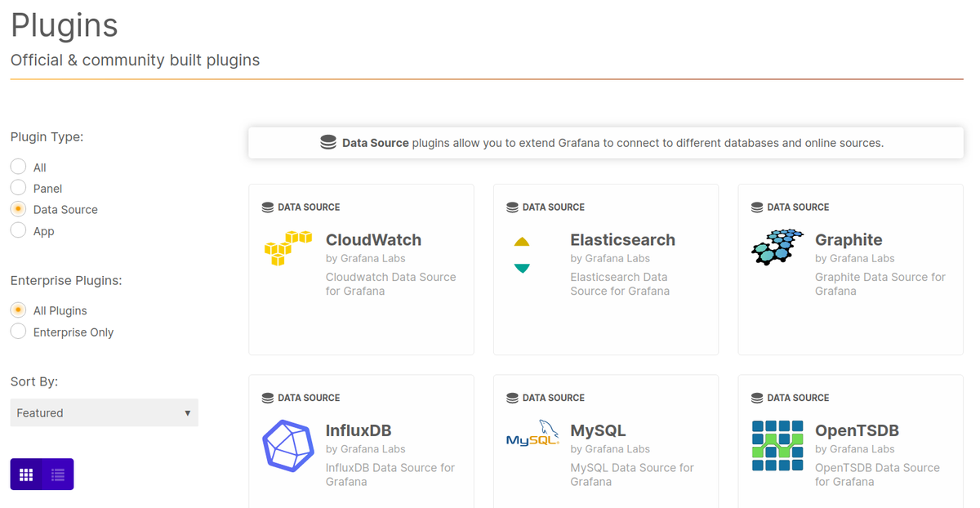Click 'Cloudwatch Data Source for Grafana' description
The height and width of the screenshot is (508, 980).
[391, 284]
